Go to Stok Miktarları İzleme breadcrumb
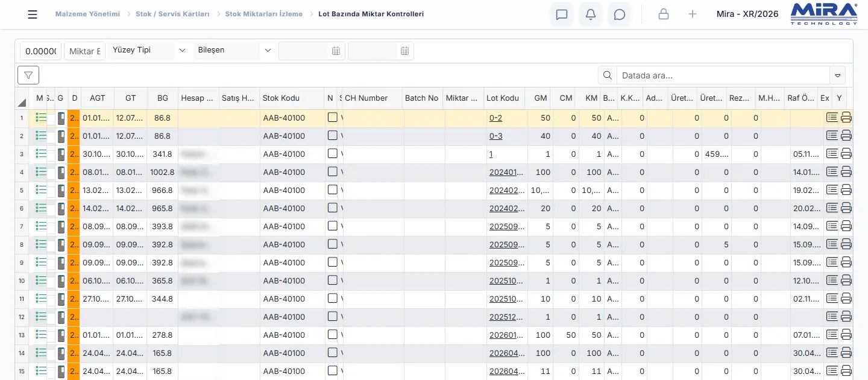Image resolution: width=868 pixels, height=380 pixels. [x=264, y=14]
